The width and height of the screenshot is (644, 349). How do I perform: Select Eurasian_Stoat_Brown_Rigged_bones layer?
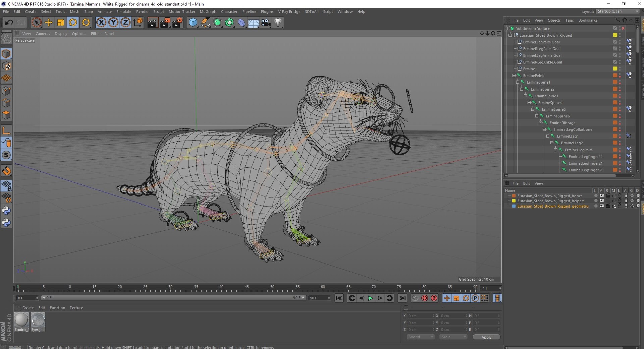(x=549, y=196)
